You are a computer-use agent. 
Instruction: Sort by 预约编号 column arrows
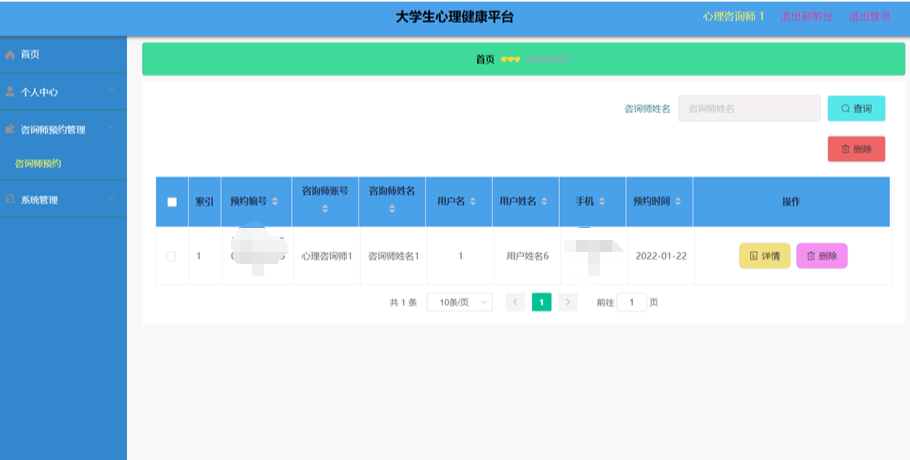[275, 201]
